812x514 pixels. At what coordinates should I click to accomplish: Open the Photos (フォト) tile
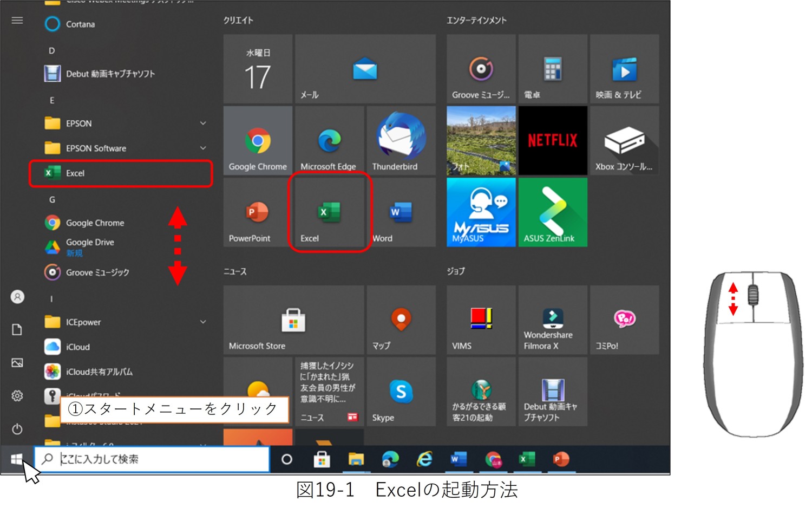[x=481, y=141]
